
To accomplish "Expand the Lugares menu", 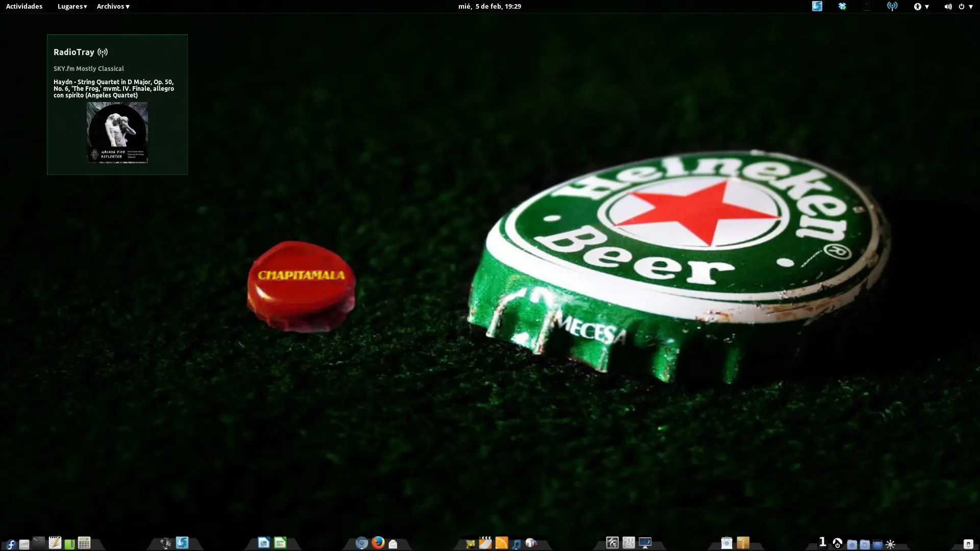I will 71,6.
